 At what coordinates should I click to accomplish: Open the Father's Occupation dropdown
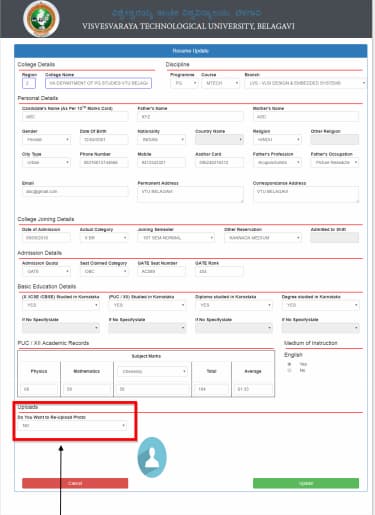(x=335, y=162)
